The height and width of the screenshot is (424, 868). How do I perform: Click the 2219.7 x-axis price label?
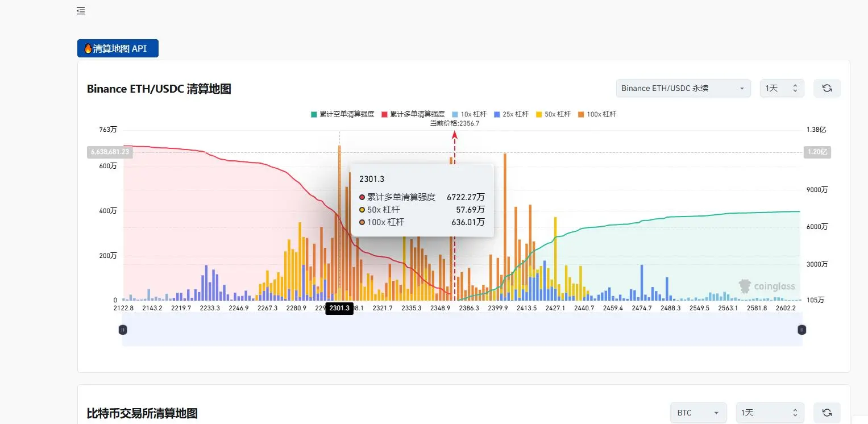(181, 308)
